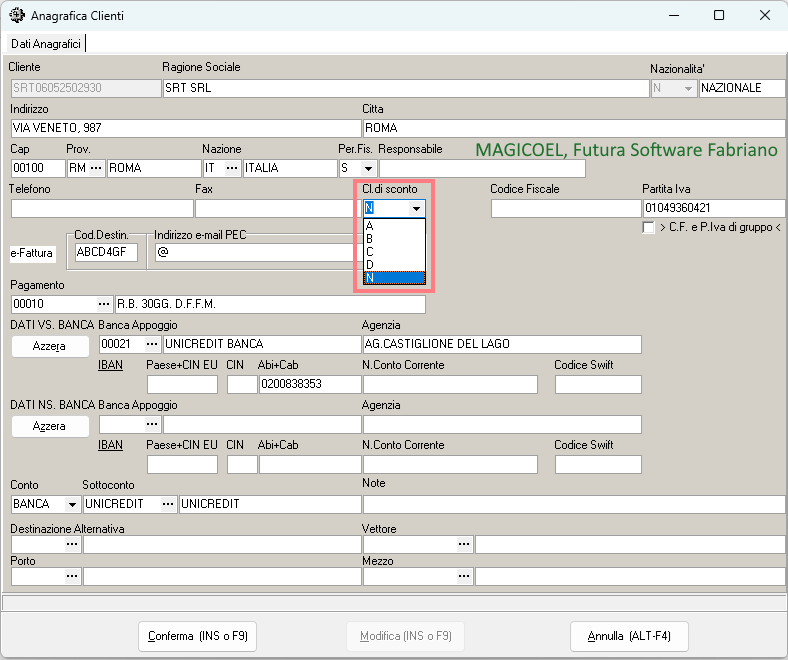Click Cod.Destin. field with ABCD4GF
This screenshot has height=660, width=788.
106,252
